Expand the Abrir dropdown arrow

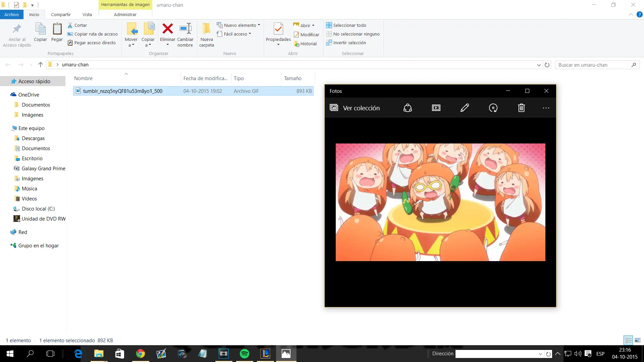click(313, 25)
